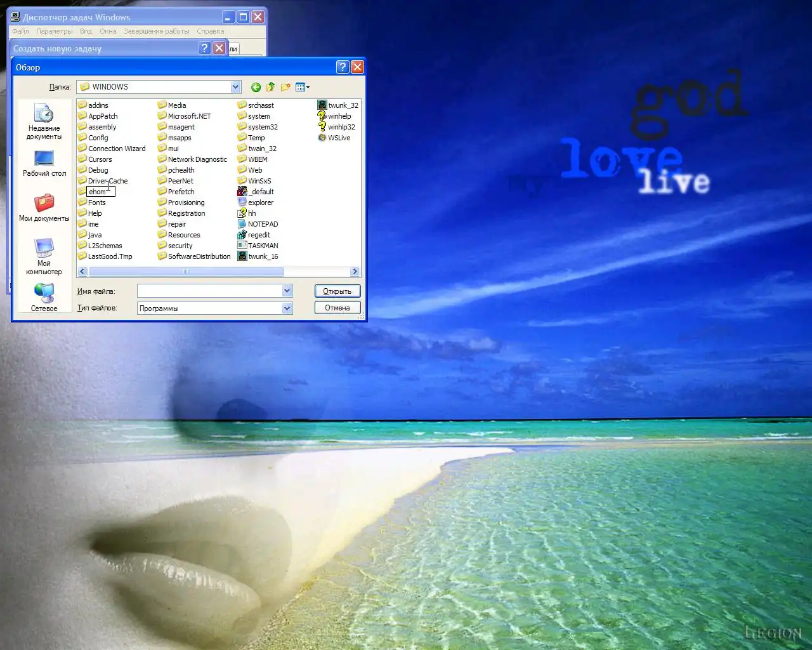Select the L2Schemas folder

click(x=100, y=246)
